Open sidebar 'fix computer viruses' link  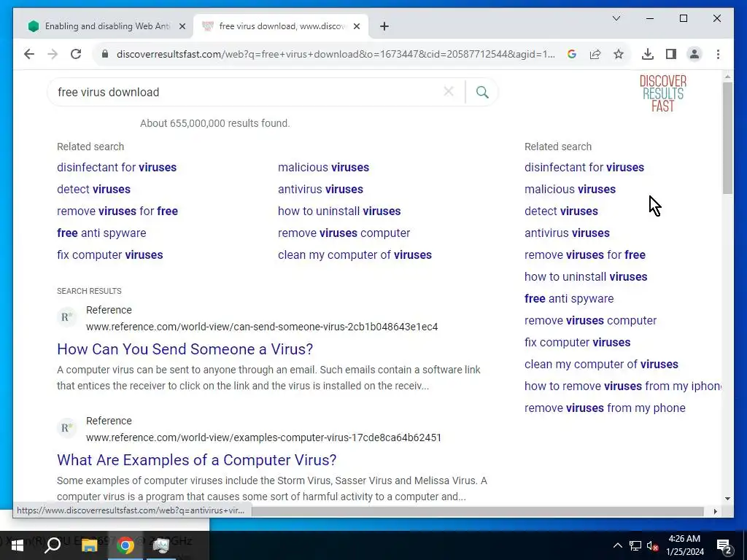(578, 343)
